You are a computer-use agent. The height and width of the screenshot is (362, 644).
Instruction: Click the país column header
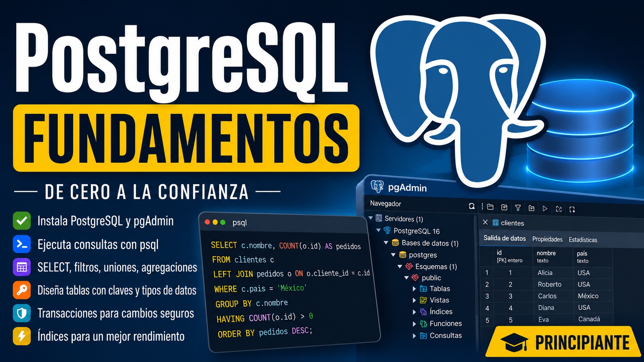(x=592, y=257)
